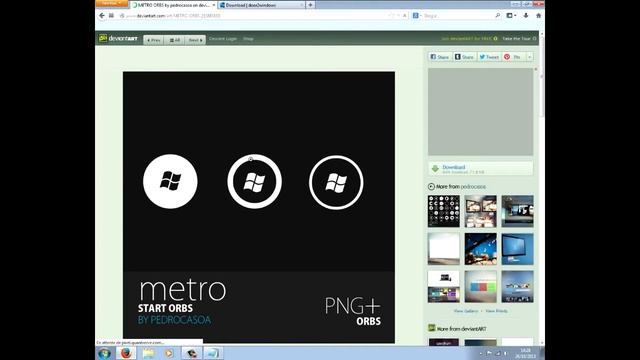Click the metro start orbs artwork
This screenshot has height=360, width=640.
tap(259, 207)
